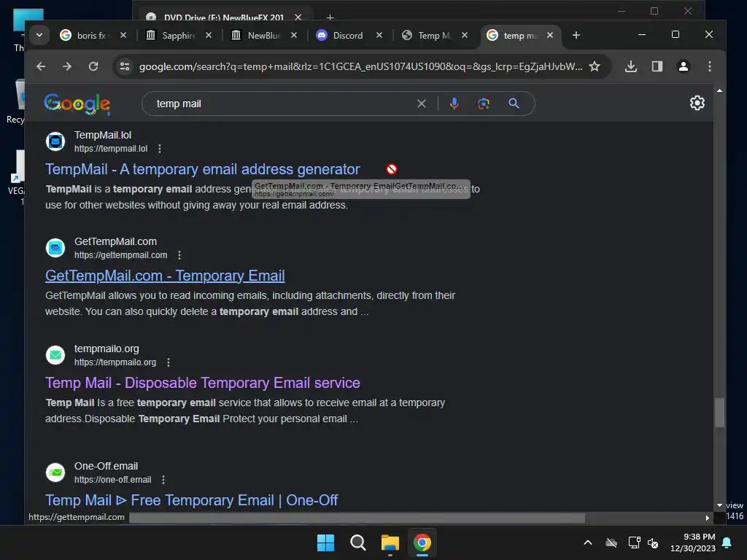747x560 pixels.
Task: Bookmark this page with the star icon
Action: [595, 66]
